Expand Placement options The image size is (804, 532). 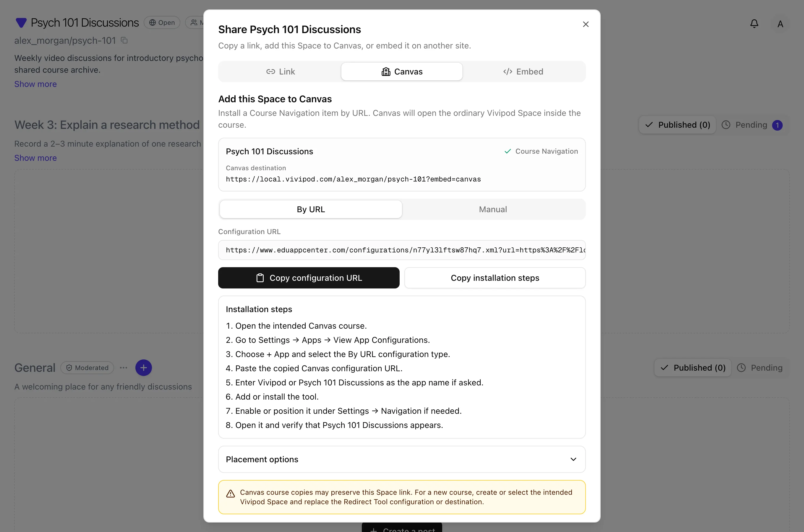tap(402, 459)
